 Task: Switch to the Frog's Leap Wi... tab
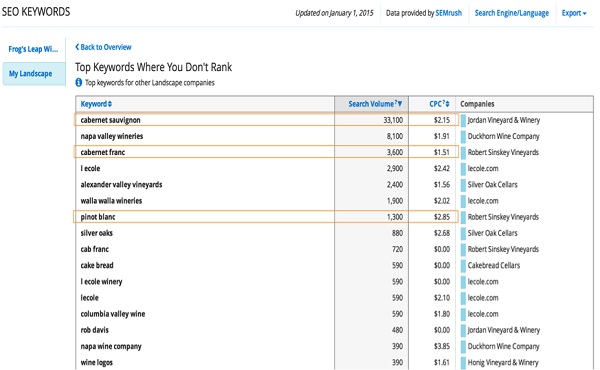point(33,49)
